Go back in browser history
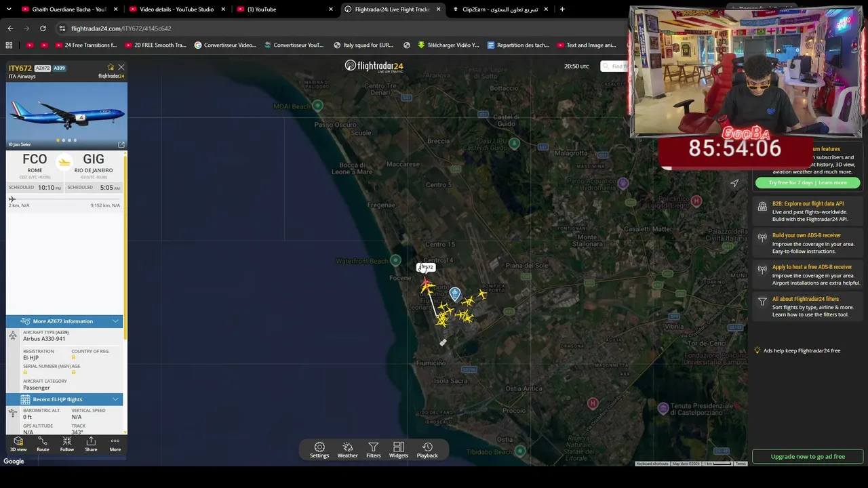 [10, 28]
